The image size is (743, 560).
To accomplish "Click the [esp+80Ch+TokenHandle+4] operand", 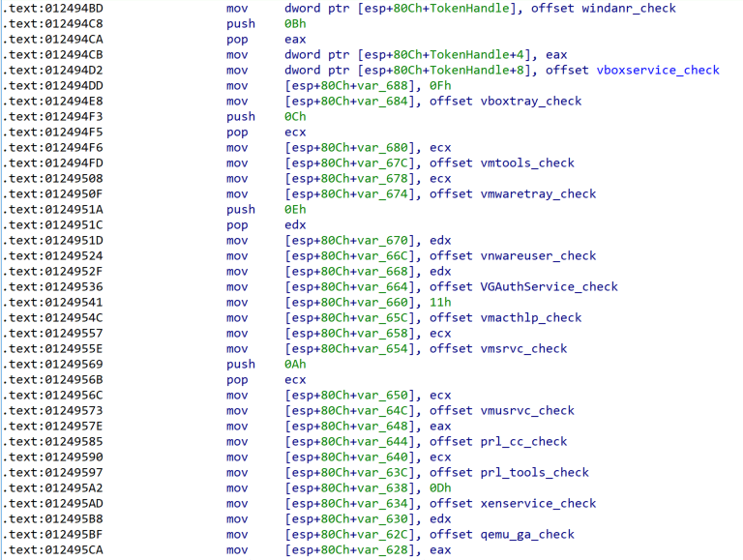I will click(446, 54).
